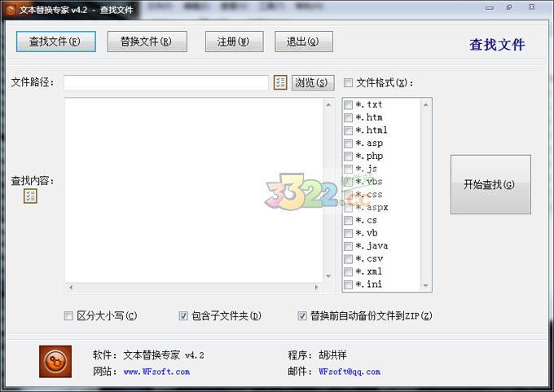
Task: Check the *.asp file format
Action: tap(348, 143)
